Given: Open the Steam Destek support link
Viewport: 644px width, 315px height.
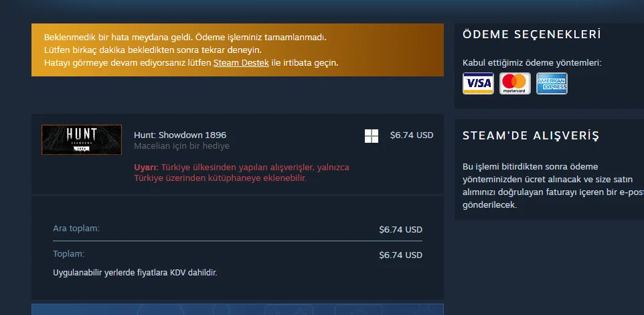Looking at the screenshot, I should [241, 63].
